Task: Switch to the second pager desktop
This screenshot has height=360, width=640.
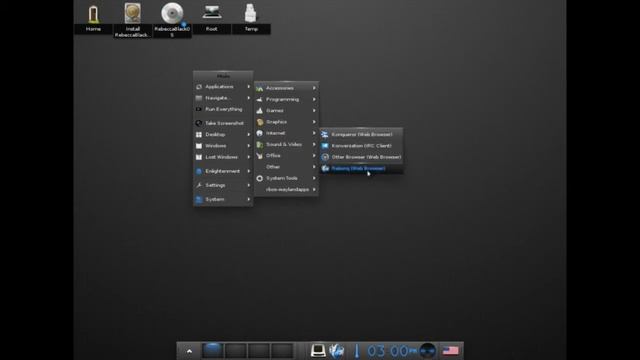Action: coord(236,351)
